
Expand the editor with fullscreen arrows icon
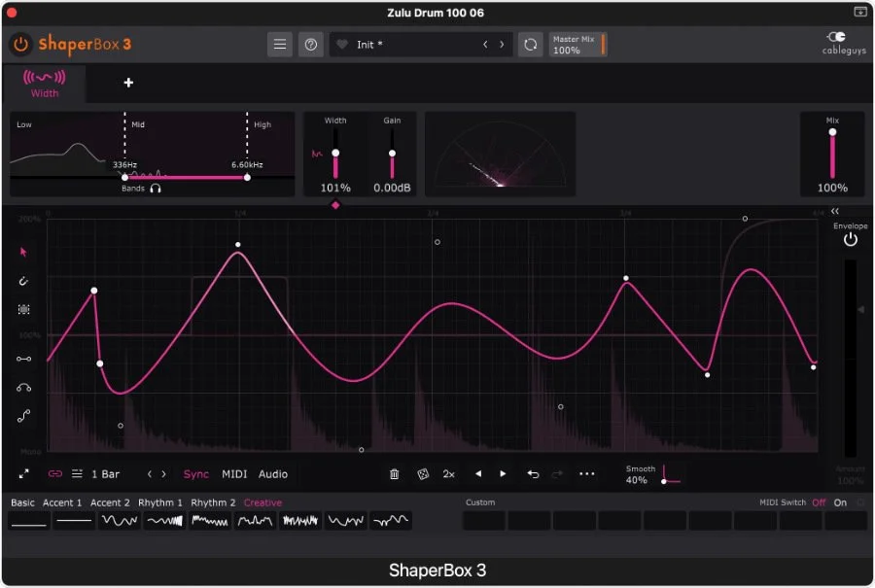pos(23,474)
